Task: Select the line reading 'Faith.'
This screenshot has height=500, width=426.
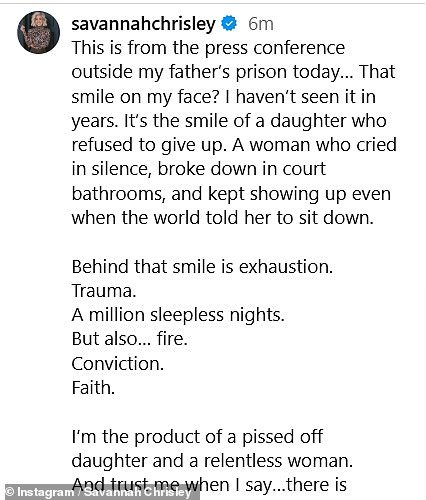Action: coord(93,387)
